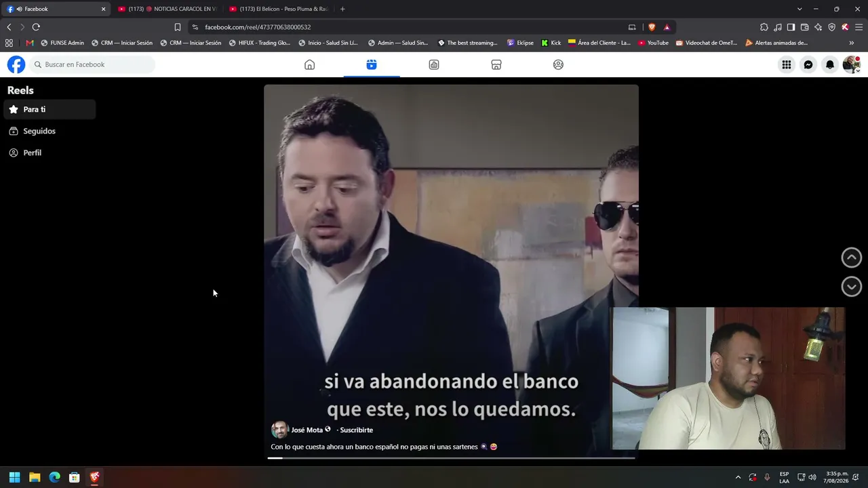This screenshot has height=488, width=868.
Task: Open the Kick bookmark
Action: tap(551, 43)
